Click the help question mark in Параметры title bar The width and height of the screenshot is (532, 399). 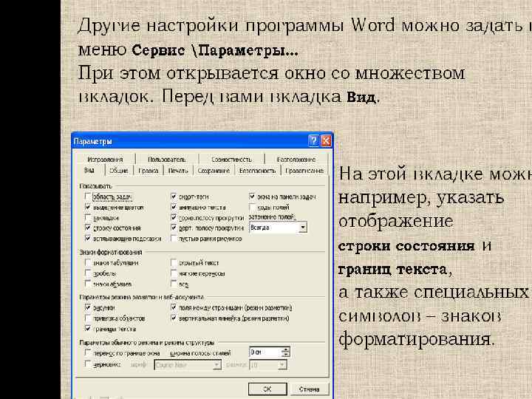coord(314,140)
